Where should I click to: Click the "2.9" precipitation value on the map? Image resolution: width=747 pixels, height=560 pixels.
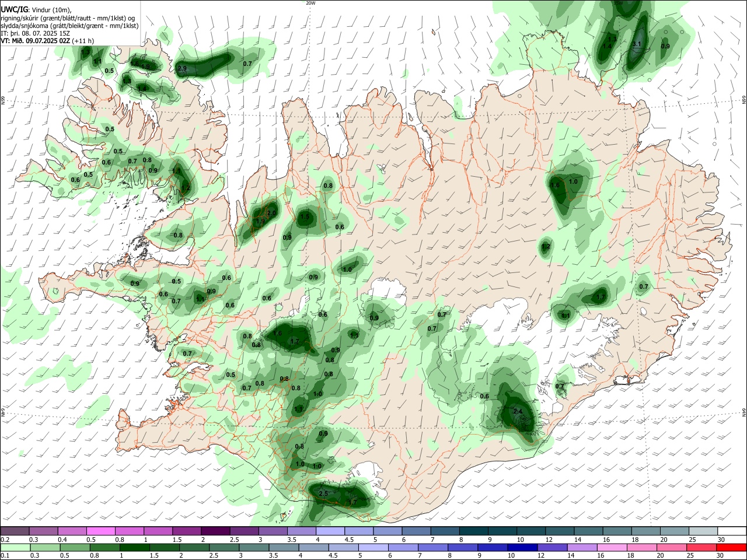point(182,69)
